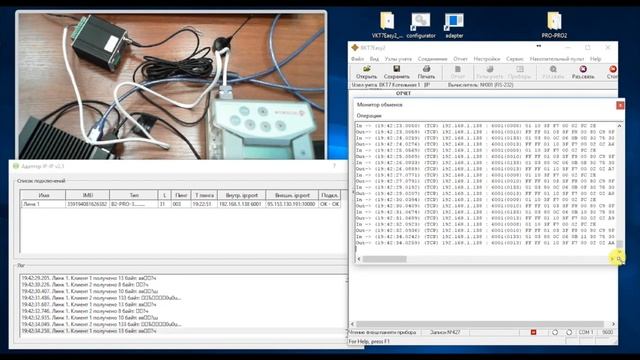Click the Имя column header
Viewport: 640px width, 360px height.
click(x=43, y=195)
